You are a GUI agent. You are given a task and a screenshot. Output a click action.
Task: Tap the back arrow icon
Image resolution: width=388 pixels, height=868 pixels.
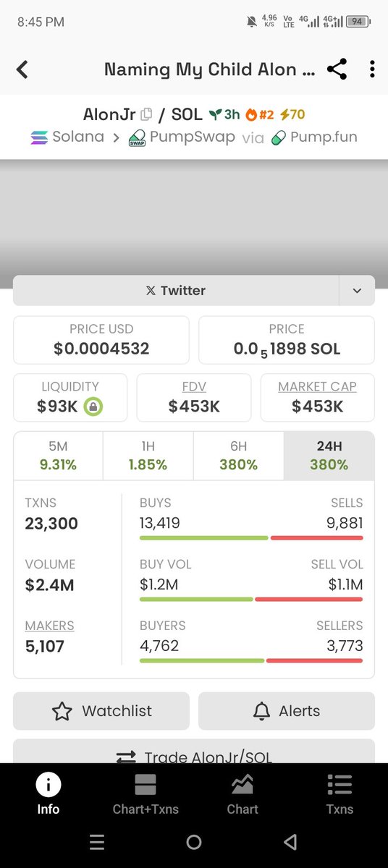(22, 69)
